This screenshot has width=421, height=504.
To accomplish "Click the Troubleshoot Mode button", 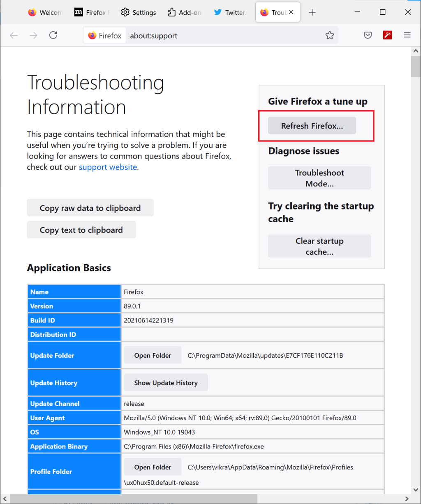I will pyautogui.click(x=319, y=178).
